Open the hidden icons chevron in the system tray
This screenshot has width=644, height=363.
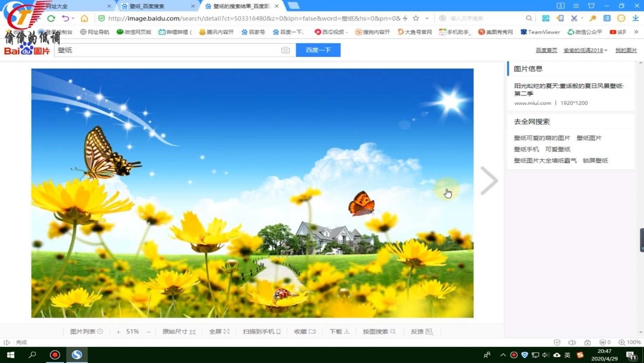pyautogui.click(x=503, y=354)
